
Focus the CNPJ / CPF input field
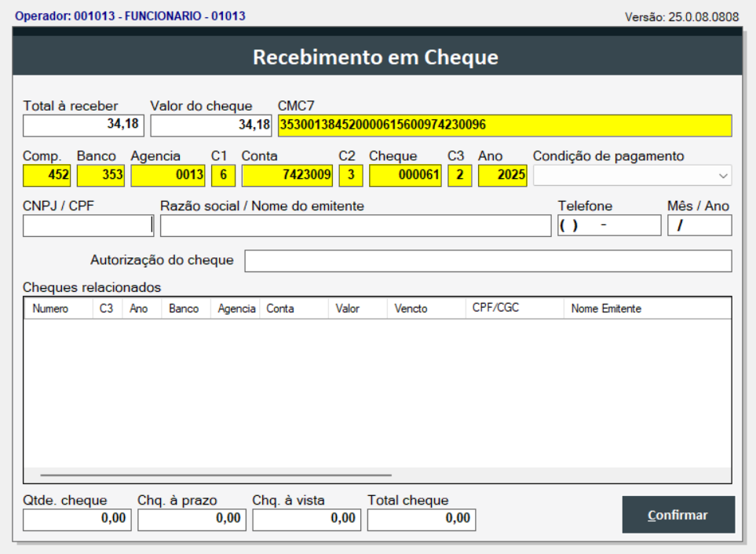[x=88, y=225]
